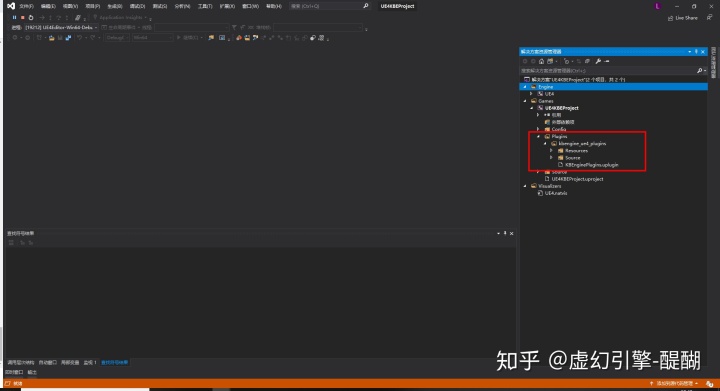Viewport: 720px width, 391px height.
Task: Close the find symbol results panel
Action: tap(512, 233)
